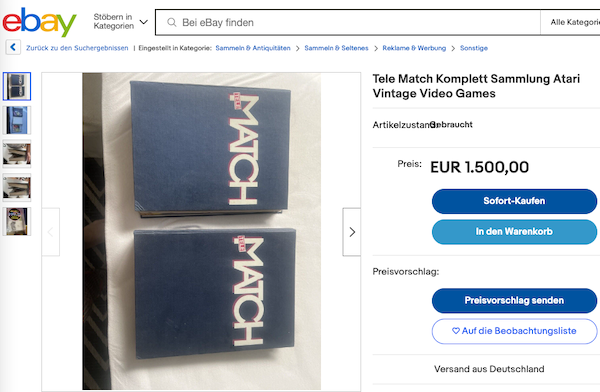Select the fifth gallery thumbnail

17,221
